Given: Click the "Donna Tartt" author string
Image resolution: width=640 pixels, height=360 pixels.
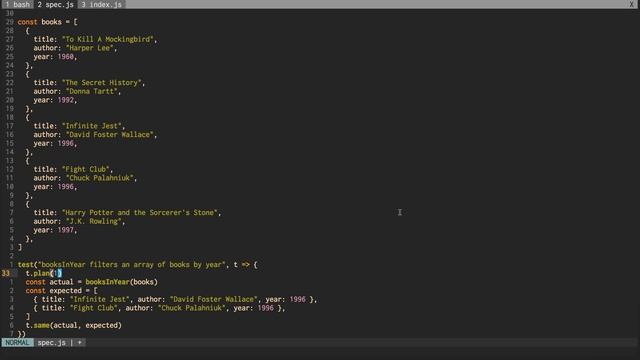Looking at the screenshot, I should tap(92, 91).
